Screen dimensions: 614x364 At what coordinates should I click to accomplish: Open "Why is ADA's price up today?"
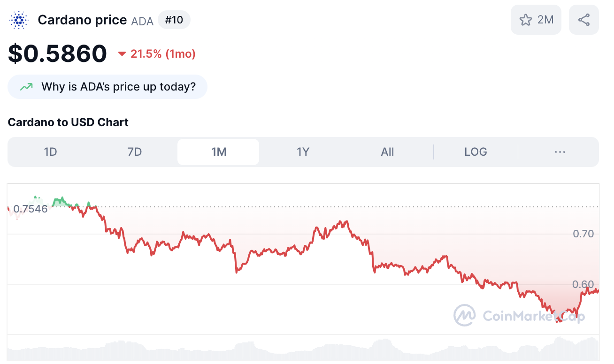tap(107, 87)
